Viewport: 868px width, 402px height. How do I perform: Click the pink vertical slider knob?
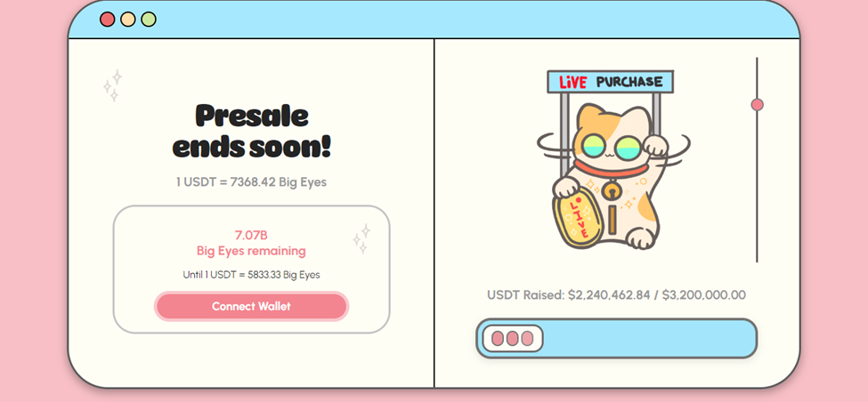(x=757, y=105)
